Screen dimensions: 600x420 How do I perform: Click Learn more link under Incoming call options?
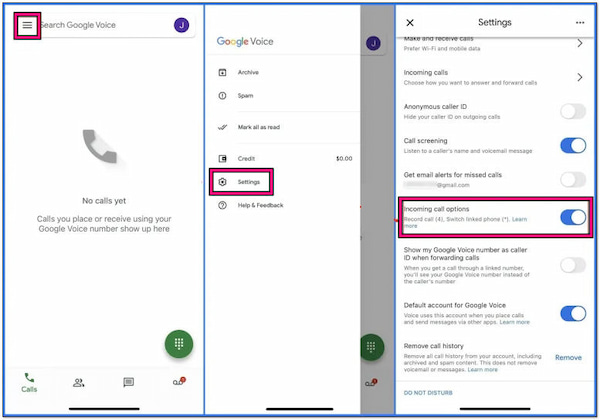click(519, 219)
